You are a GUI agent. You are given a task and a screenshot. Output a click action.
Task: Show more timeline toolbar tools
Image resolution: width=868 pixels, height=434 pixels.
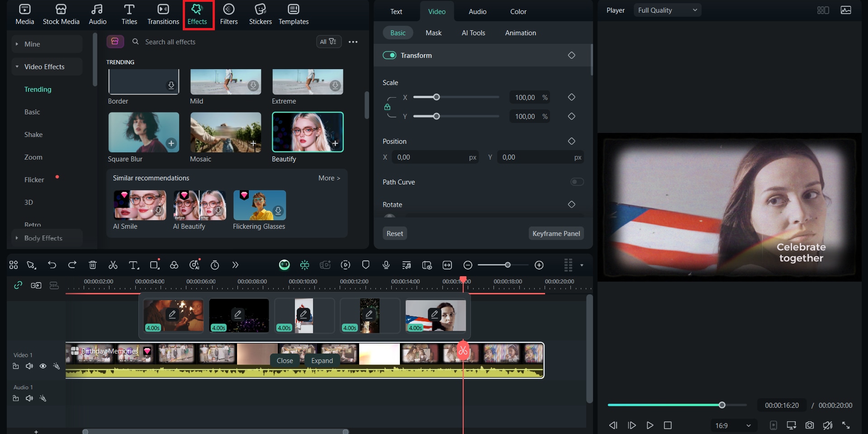pyautogui.click(x=235, y=265)
